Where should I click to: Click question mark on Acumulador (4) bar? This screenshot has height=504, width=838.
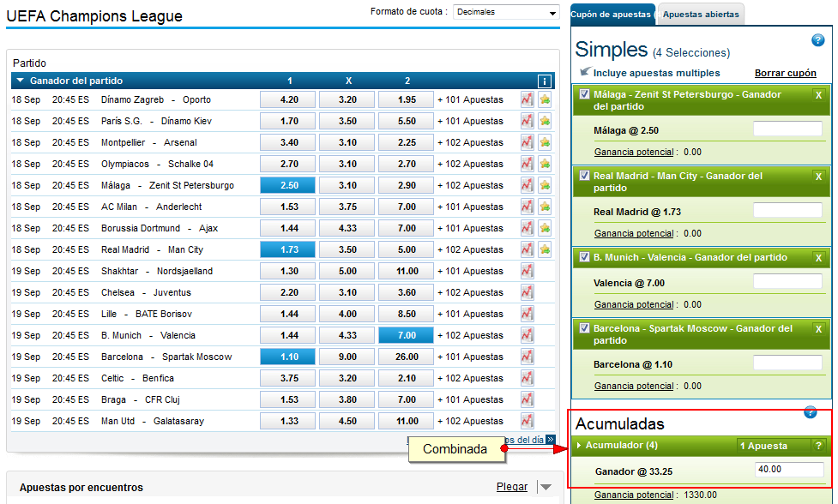(x=818, y=445)
